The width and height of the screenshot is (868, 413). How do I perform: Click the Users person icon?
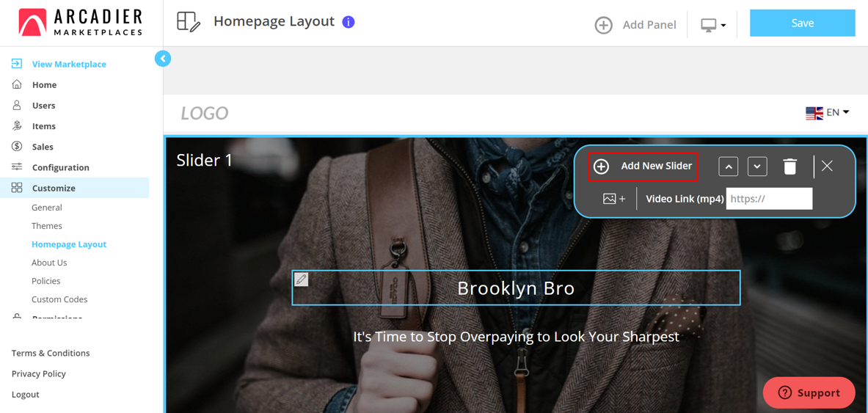coord(17,105)
